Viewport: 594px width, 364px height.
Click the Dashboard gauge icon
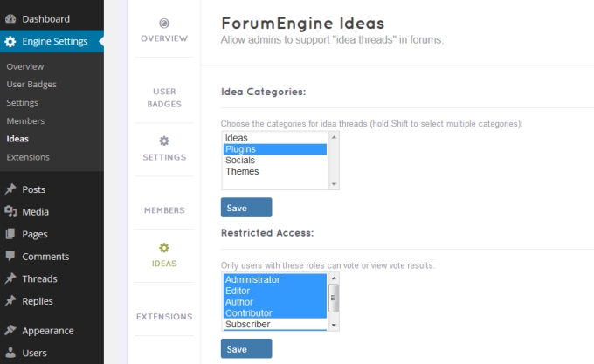tap(10, 18)
